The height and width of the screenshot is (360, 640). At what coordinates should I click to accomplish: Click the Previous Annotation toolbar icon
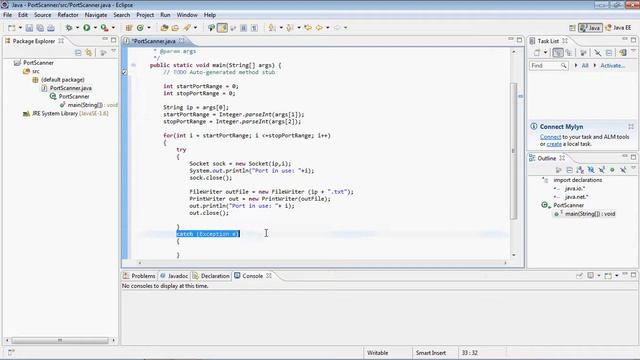click(x=290, y=28)
